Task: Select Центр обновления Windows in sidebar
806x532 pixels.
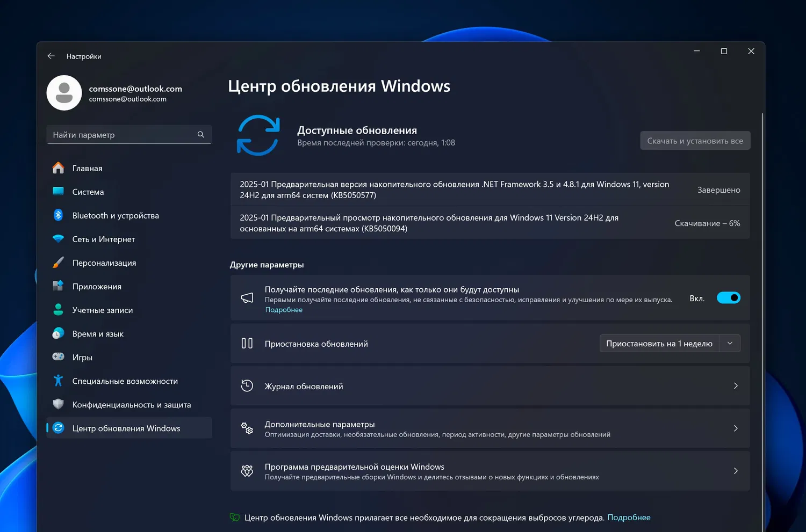Action: click(129, 428)
